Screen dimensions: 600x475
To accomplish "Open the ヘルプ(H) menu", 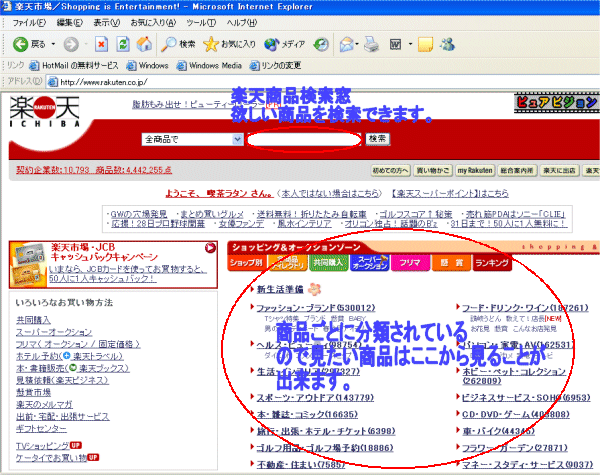I will 242,23.
